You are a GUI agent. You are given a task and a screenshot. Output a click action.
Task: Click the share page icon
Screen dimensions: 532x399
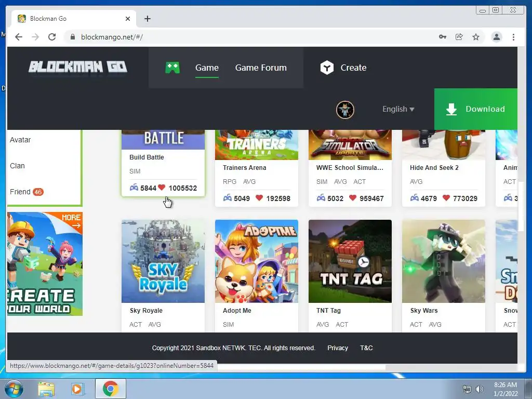459,37
